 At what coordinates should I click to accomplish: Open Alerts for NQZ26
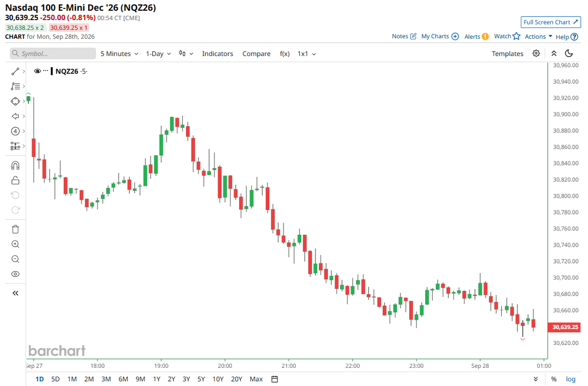click(476, 36)
